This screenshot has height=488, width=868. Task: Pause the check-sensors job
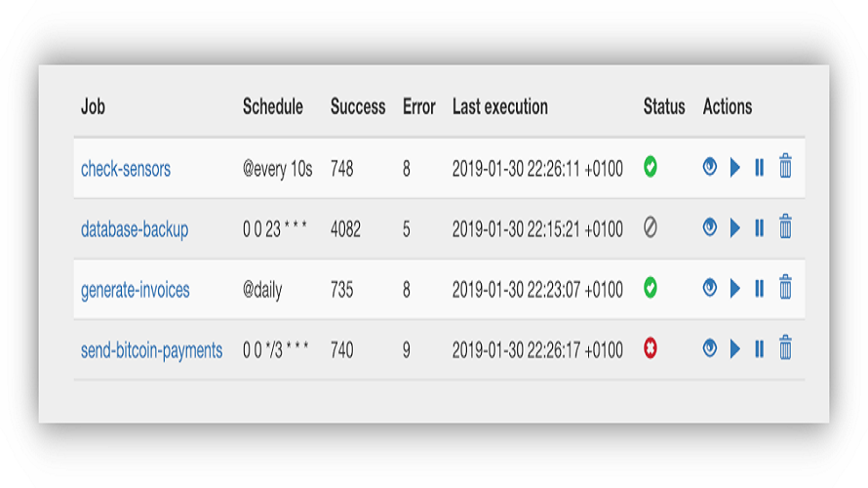pyautogui.click(x=760, y=167)
